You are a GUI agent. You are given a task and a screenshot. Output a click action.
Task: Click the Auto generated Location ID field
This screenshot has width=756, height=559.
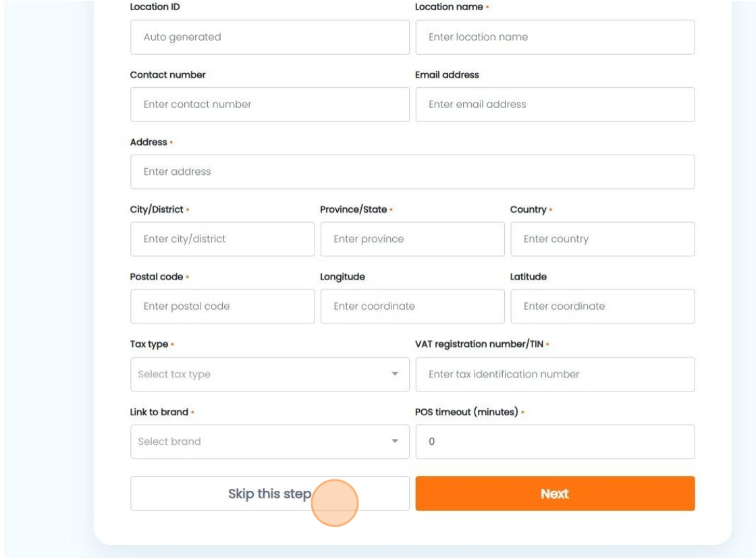click(269, 37)
